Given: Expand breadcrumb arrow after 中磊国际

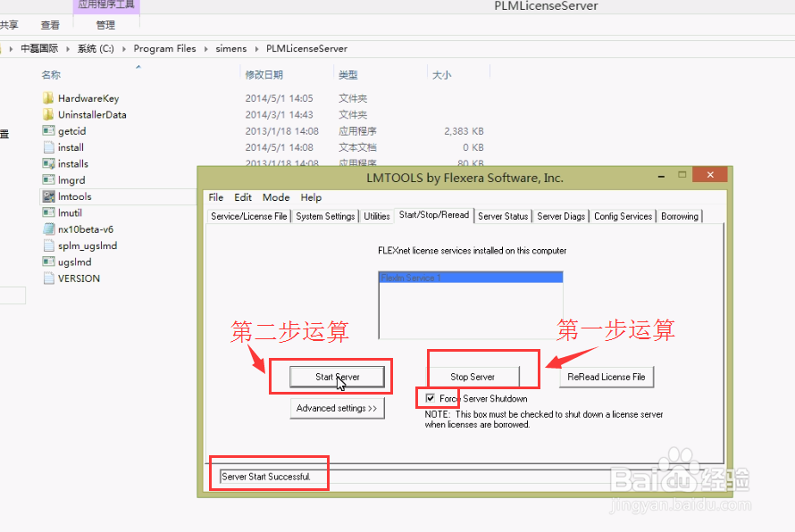Looking at the screenshot, I should tap(67, 48).
